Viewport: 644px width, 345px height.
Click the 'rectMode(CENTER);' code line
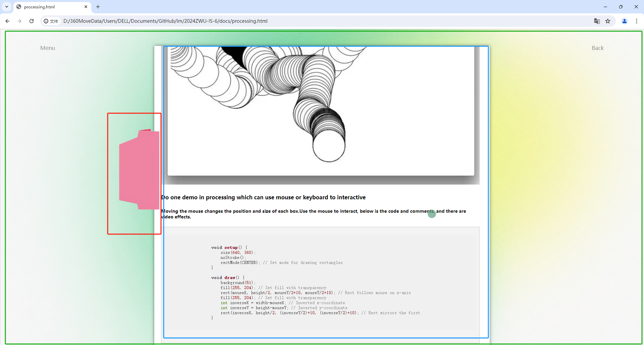click(282, 263)
